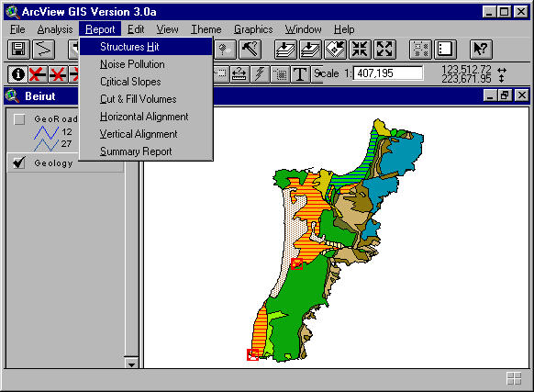Screen dimensions: 534x392
Task: Click the second red X line tool
Action: [58, 74]
